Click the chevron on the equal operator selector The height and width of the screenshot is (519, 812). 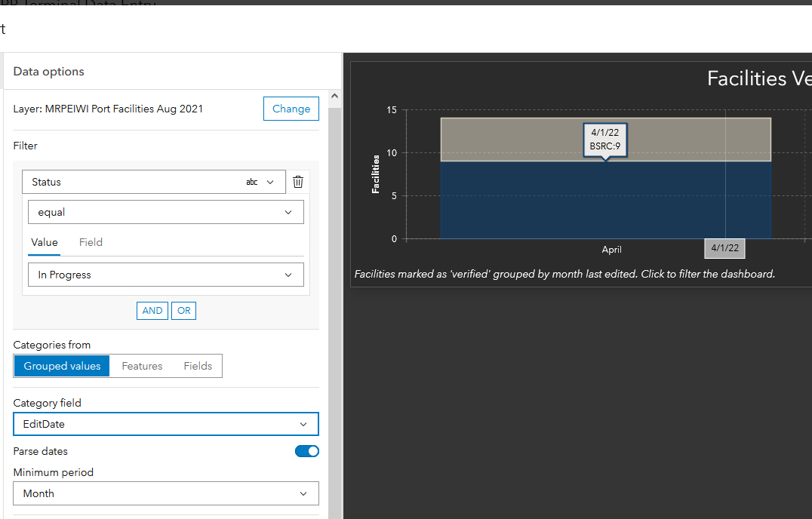click(x=288, y=212)
